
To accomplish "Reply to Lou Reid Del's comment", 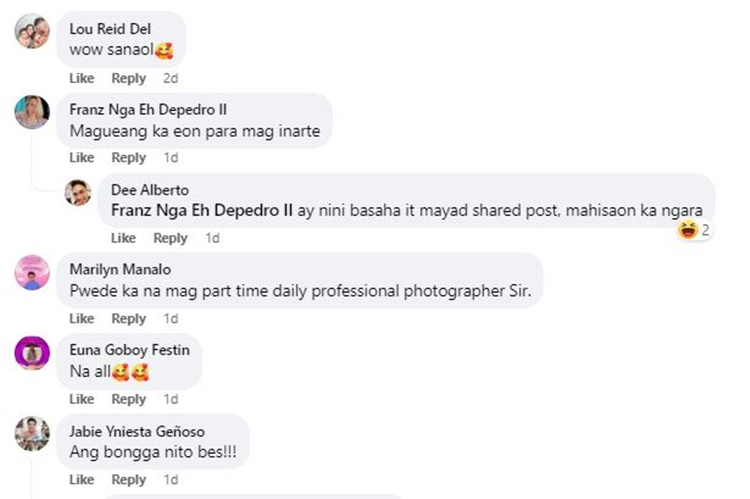I will pyautogui.click(x=129, y=78).
